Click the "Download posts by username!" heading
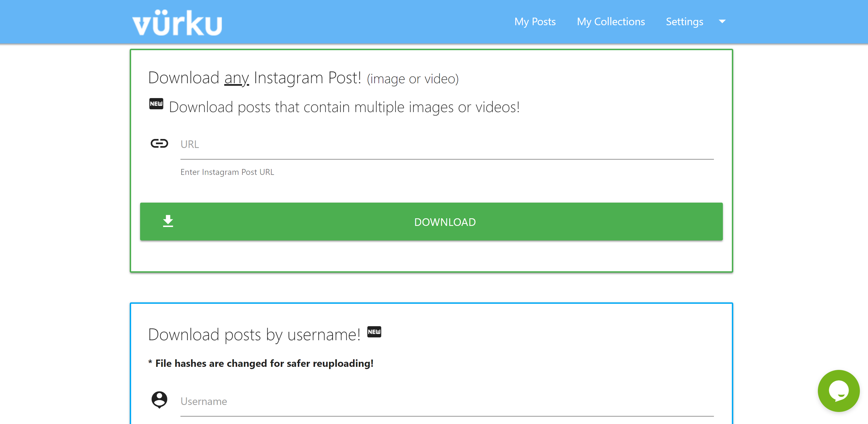The height and width of the screenshot is (424, 868). click(254, 335)
